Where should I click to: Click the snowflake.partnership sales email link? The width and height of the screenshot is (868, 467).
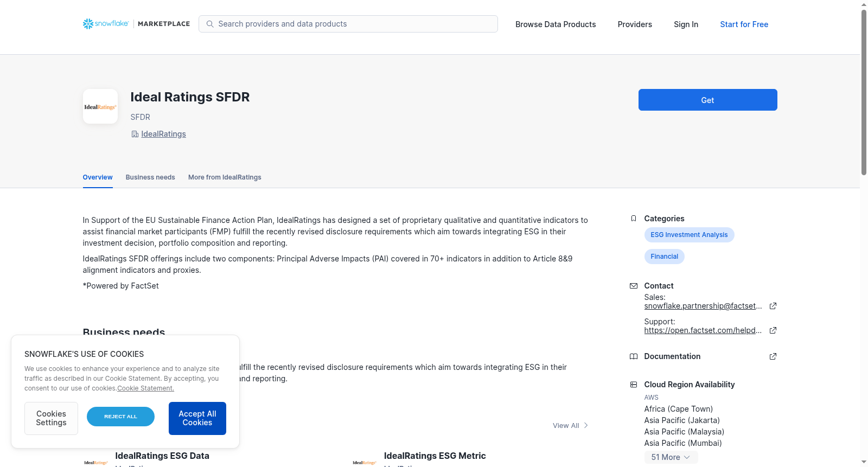(x=703, y=306)
